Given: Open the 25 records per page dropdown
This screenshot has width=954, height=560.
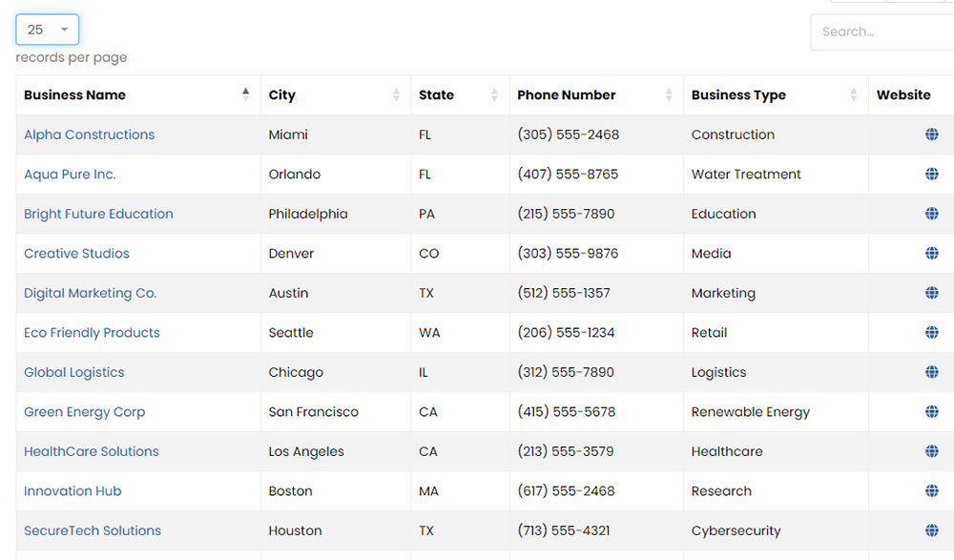Looking at the screenshot, I should (48, 30).
